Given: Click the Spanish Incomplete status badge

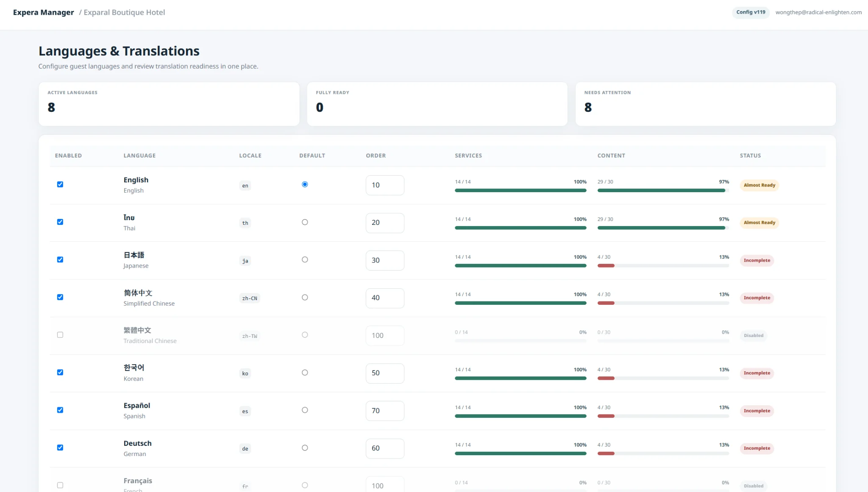Looking at the screenshot, I should pos(757,411).
